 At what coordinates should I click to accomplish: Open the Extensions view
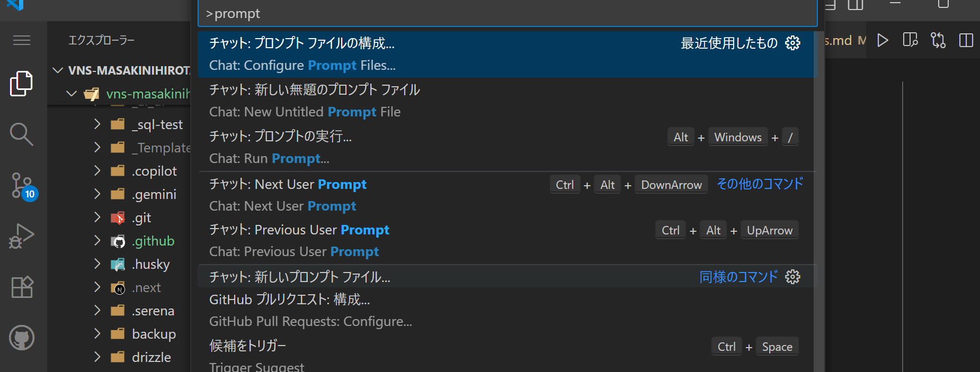point(21,287)
